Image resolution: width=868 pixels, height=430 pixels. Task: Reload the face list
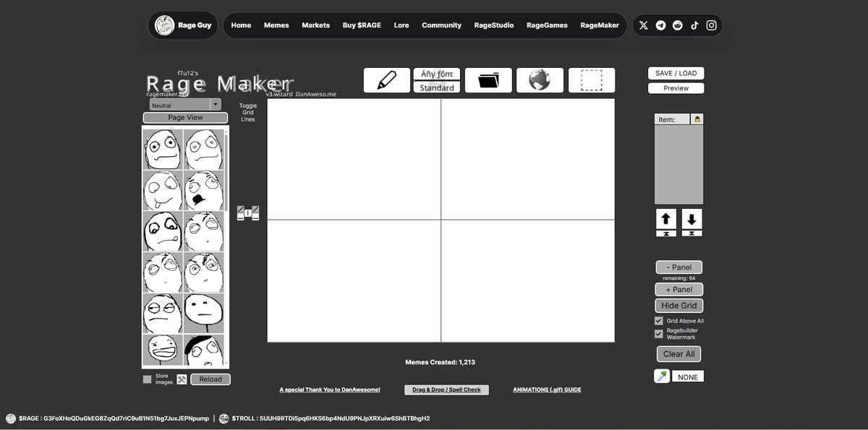(210, 379)
